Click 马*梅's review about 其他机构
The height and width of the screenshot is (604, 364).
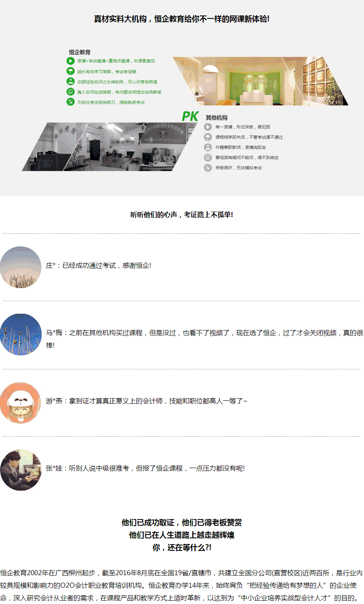(x=204, y=339)
